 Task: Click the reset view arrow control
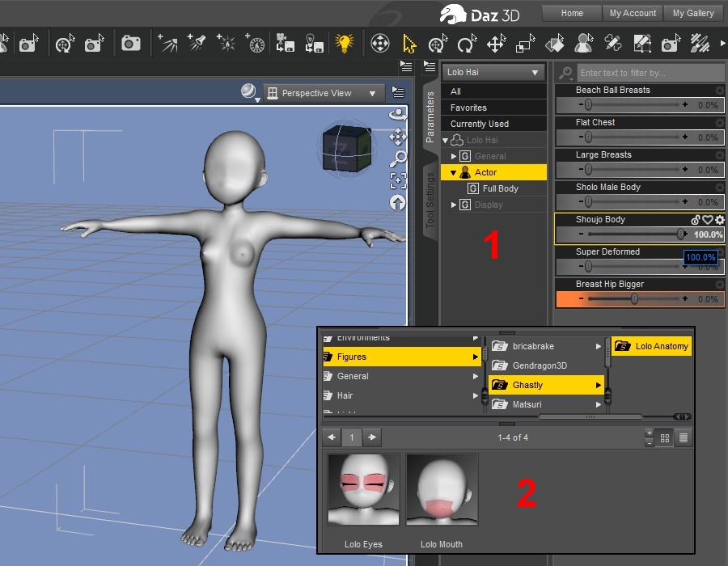[397, 202]
